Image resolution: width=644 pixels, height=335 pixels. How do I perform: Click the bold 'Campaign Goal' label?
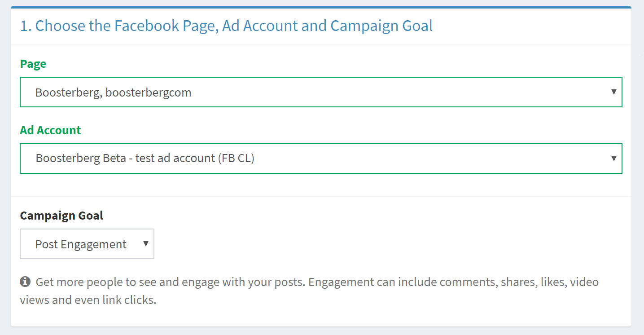click(x=61, y=216)
